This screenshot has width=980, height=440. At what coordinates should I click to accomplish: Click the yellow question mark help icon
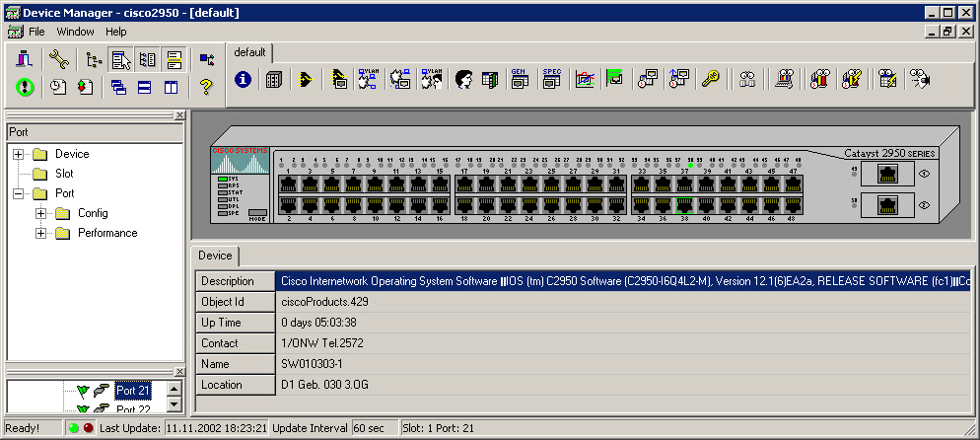point(205,87)
